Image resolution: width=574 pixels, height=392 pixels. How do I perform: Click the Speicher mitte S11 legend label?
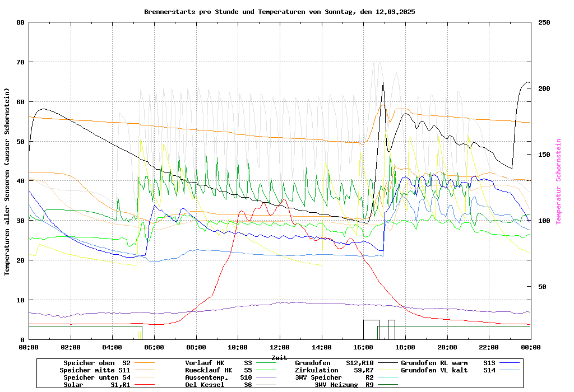pyautogui.click(x=95, y=370)
